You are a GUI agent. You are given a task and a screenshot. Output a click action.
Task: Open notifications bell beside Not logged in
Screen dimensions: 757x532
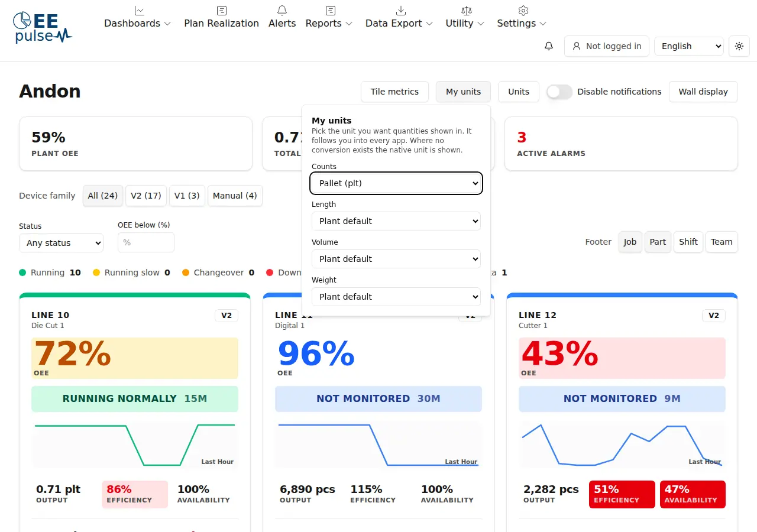pyautogui.click(x=549, y=46)
